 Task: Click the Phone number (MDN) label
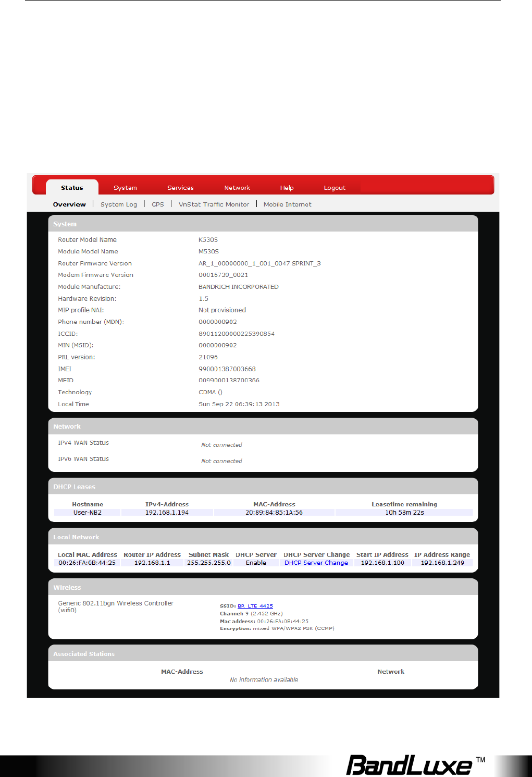point(91,322)
